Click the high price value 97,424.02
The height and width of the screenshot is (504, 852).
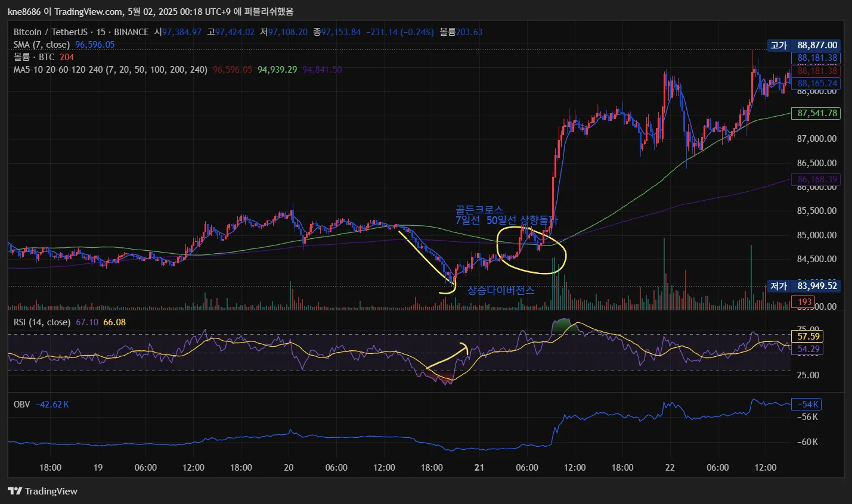click(x=235, y=32)
